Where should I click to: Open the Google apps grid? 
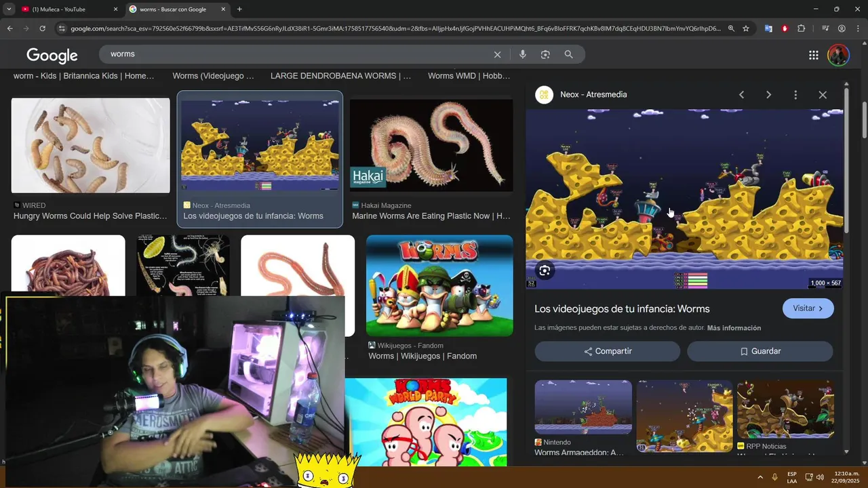point(814,55)
